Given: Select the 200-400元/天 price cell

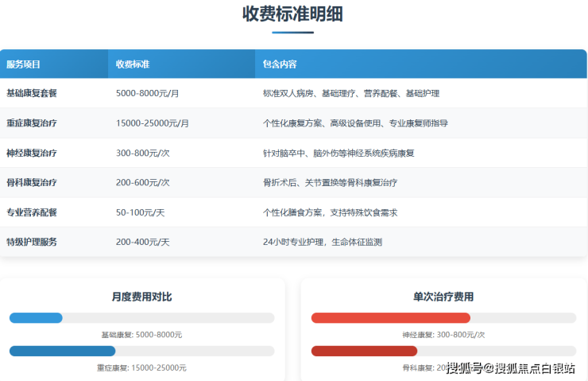Looking at the screenshot, I should click(x=142, y=242).
